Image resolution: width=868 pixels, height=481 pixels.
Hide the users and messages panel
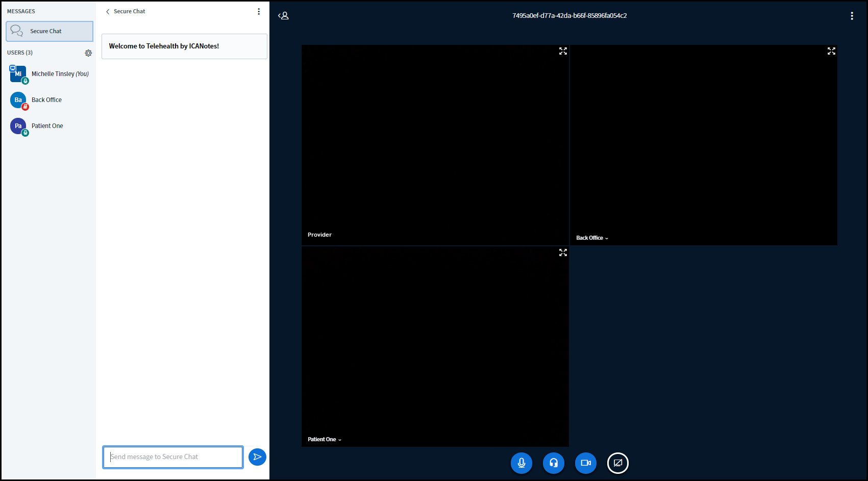pos(283,16)
